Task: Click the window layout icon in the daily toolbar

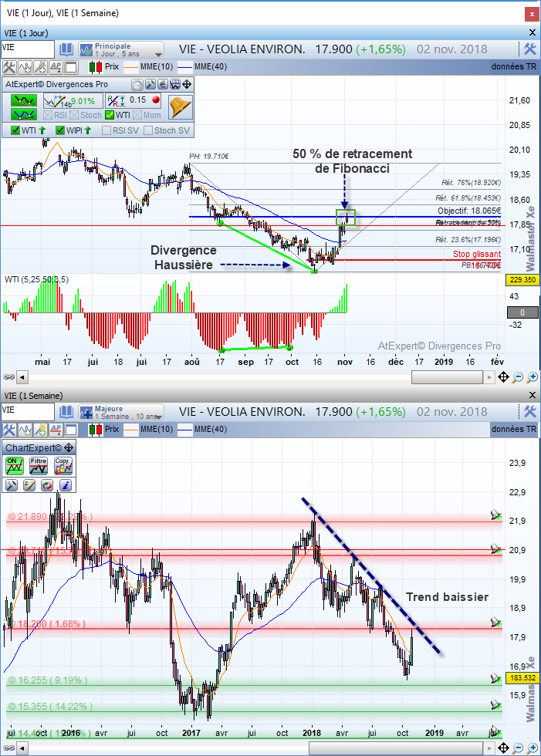Action: coord(71,67)
